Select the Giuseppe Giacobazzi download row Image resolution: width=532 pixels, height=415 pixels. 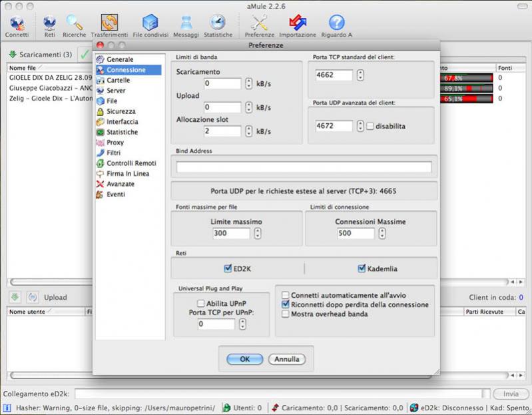(50, 88)
